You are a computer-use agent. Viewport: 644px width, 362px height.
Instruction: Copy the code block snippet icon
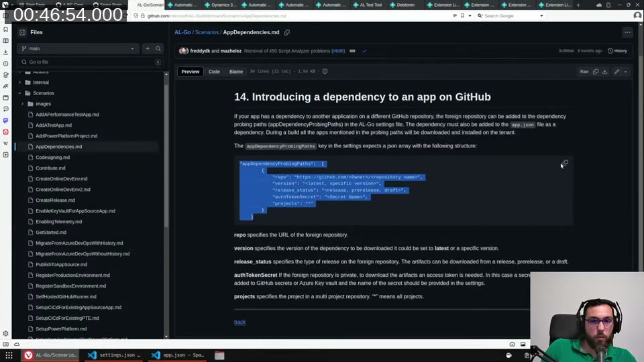[x=565, y=163]
